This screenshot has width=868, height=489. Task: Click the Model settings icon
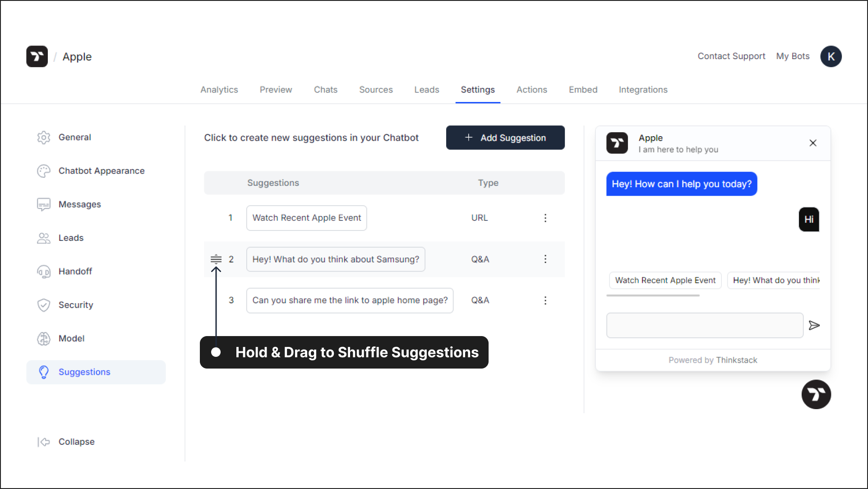coord(44,338)
